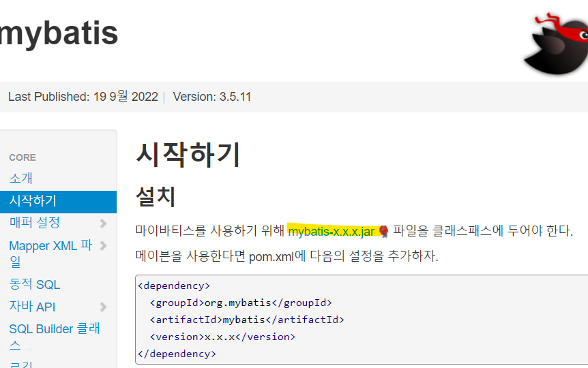Click the CORE sidebar section header
Viewport: 588px width, 368px height.
tap(23, 157)
